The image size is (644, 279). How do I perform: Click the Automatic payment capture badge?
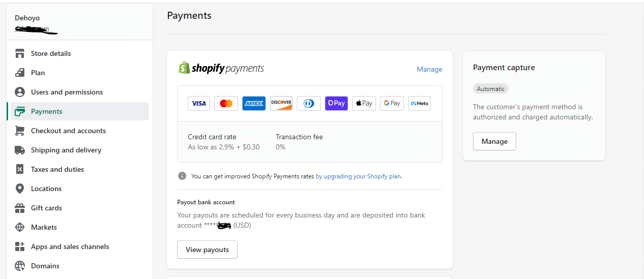491,88
